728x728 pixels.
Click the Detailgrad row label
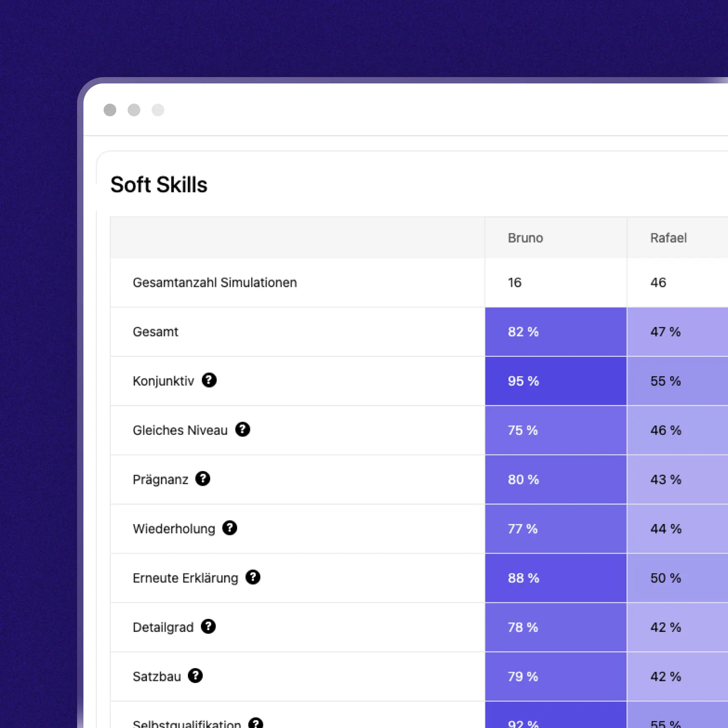[x=163, y=628]
